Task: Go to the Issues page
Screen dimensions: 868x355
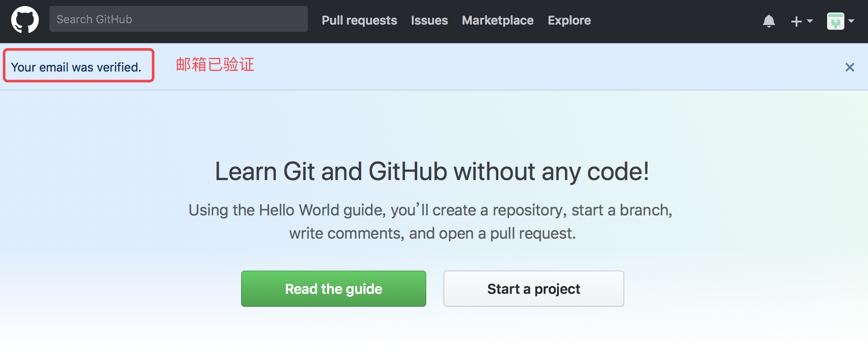Action: (429, 20)
